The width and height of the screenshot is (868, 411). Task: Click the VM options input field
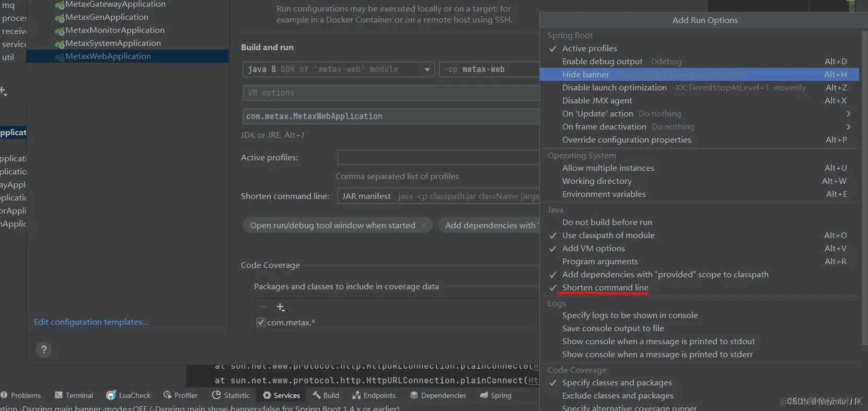pyautogui.click(x=391, y=93)
